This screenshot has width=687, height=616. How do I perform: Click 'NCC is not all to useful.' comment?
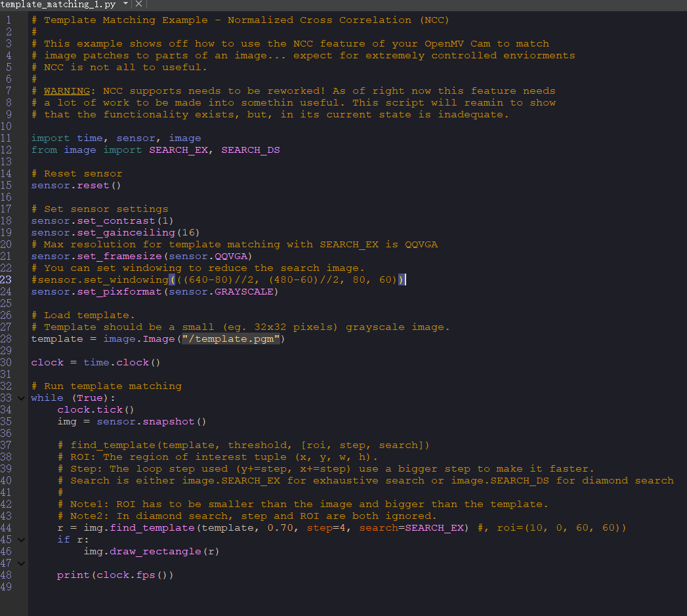pyautogui.click(x=125, y=68)
